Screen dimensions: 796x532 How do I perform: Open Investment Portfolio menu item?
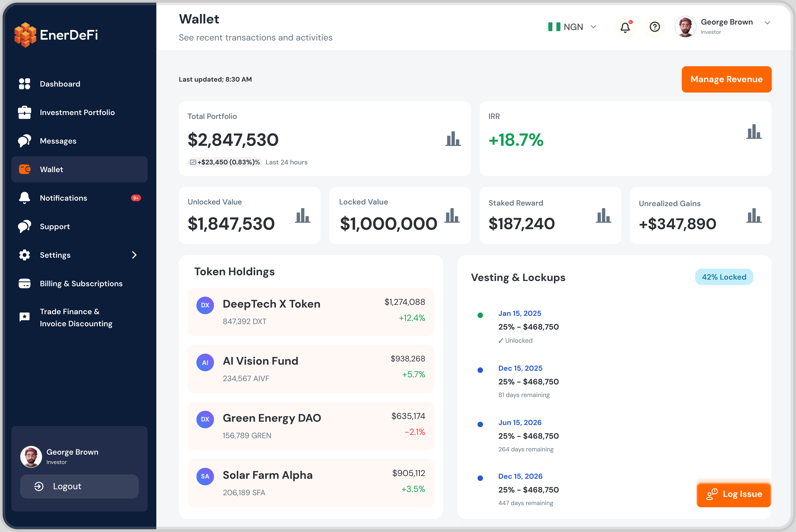(80, 112)
